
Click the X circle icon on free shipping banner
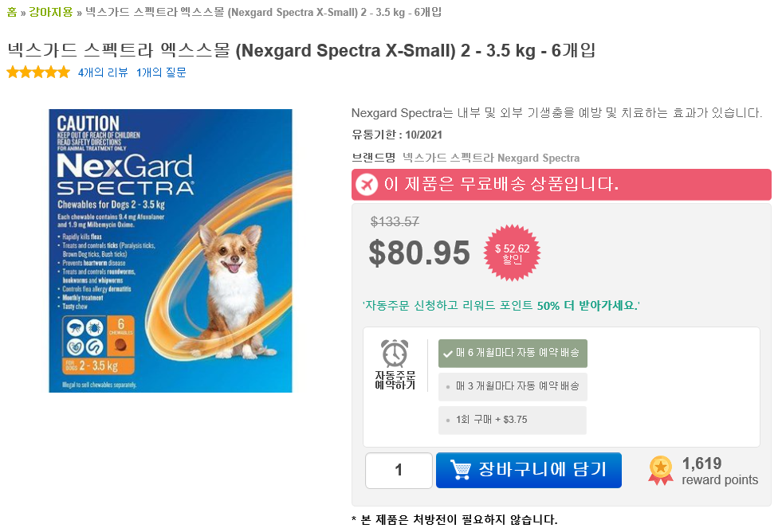pyautogui.click(x=367, y=184)
